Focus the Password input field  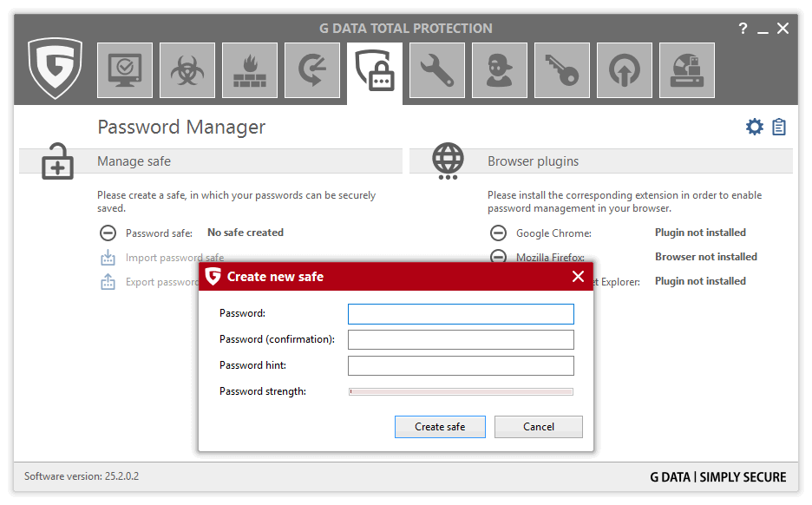click(461, 314)
